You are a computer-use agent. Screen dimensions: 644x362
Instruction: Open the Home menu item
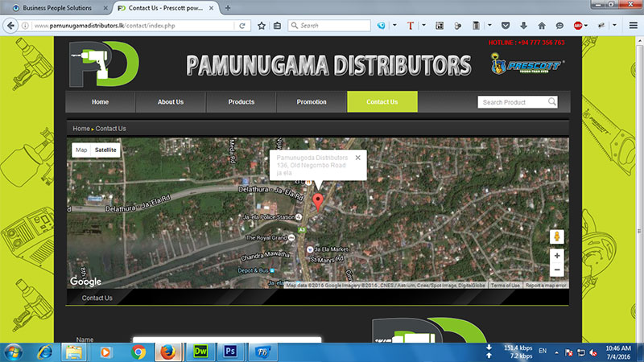pyautogui.click(x=100, y=102)
